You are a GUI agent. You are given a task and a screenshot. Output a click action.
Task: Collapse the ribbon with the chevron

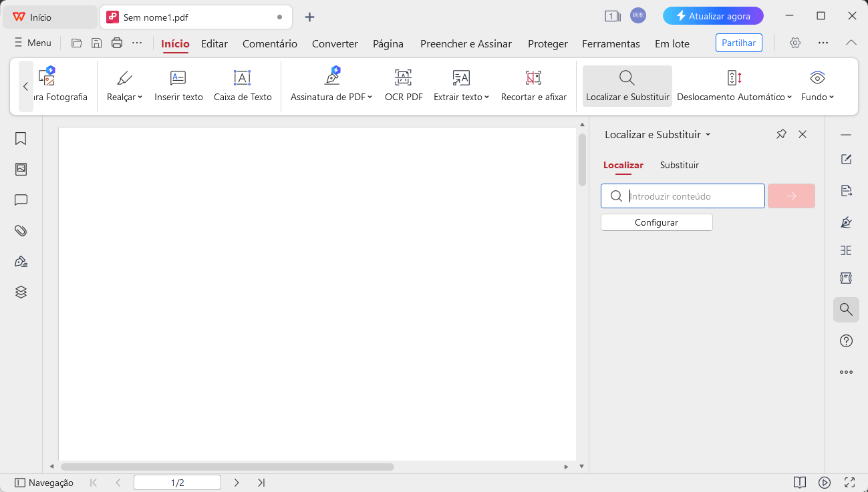(851, 43)
